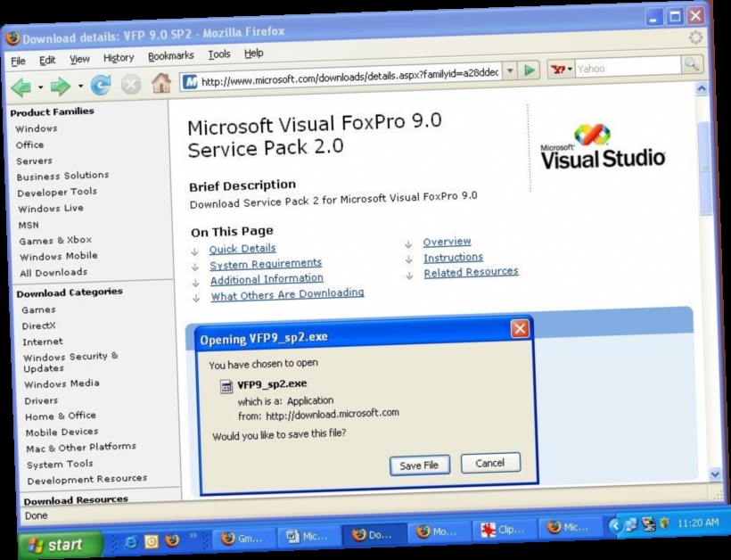The image size is (731, 560).
Task: Go forward with the green Forward arrow
Action: (x=60, y=86)
